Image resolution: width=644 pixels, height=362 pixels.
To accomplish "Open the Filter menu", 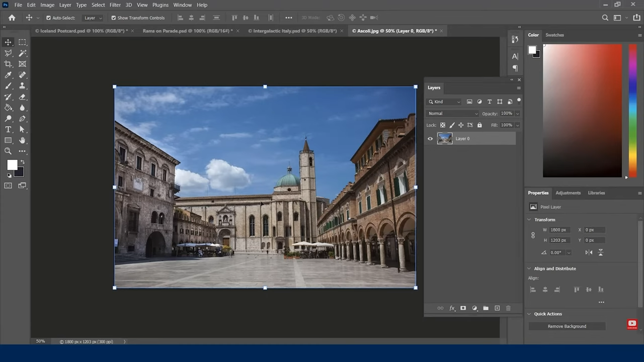I will point(115,5).
